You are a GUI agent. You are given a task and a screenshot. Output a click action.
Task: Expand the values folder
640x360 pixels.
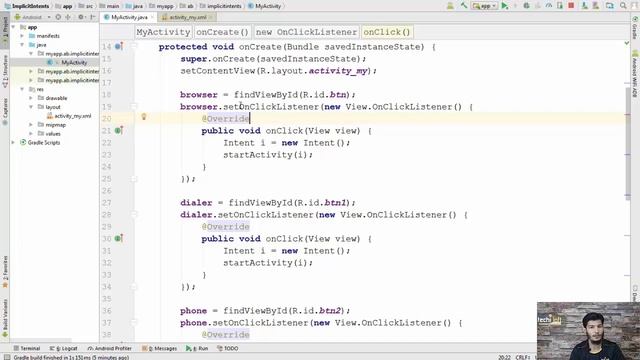[31, 133]
